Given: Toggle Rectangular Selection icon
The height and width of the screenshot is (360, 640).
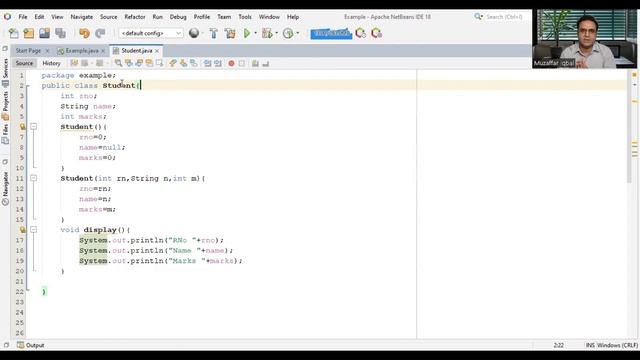Looking at the screenshot, I should point(159,63).
